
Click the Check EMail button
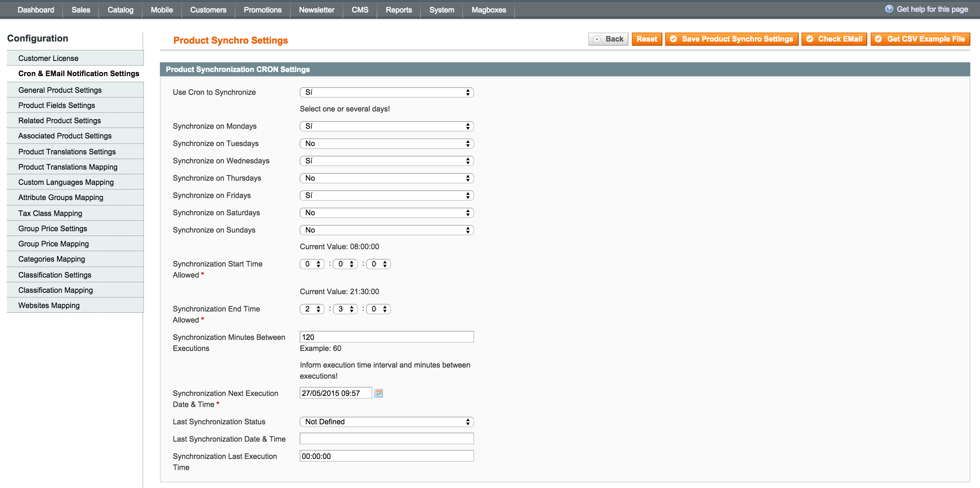(x=834, y=39)
